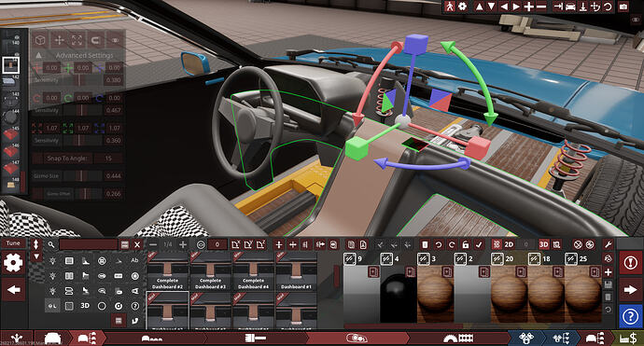Switch to 2D mode toggle

click(509, 244)
